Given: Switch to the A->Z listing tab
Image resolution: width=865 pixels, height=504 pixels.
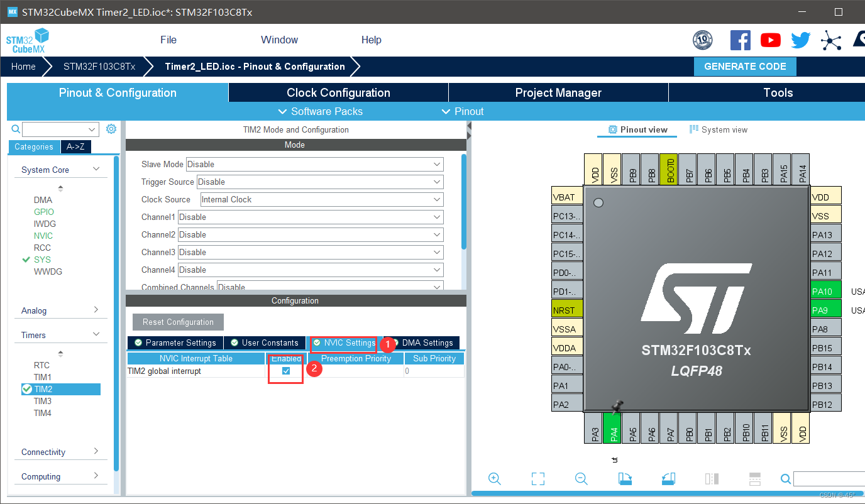Looking at the screenshot, I should (75, 146).
